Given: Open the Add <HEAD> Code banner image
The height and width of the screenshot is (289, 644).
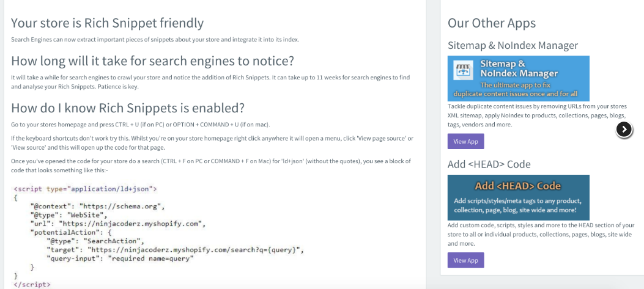Looking at the screenshot, I should tap(519, 197).
